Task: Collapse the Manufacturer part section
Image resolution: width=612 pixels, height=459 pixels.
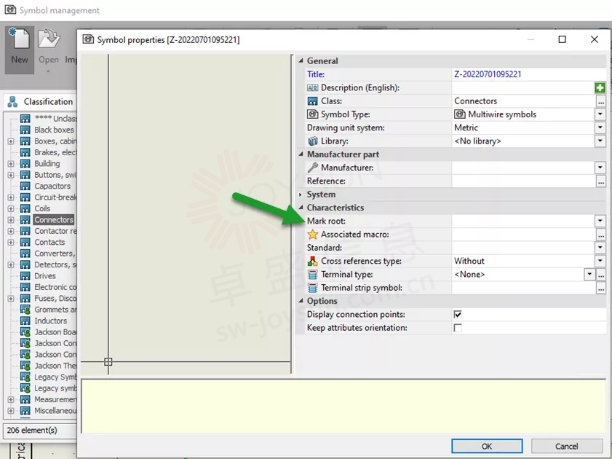Action: point(301,154)
